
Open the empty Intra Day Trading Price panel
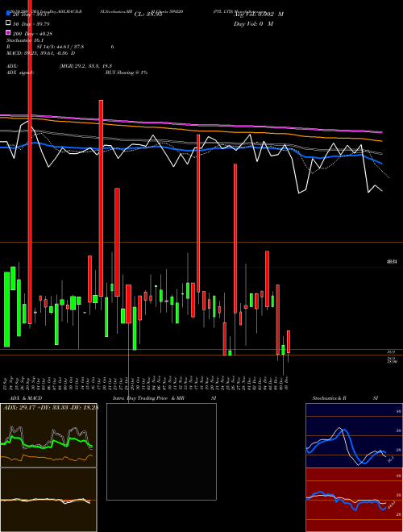[x=161, y=451]
